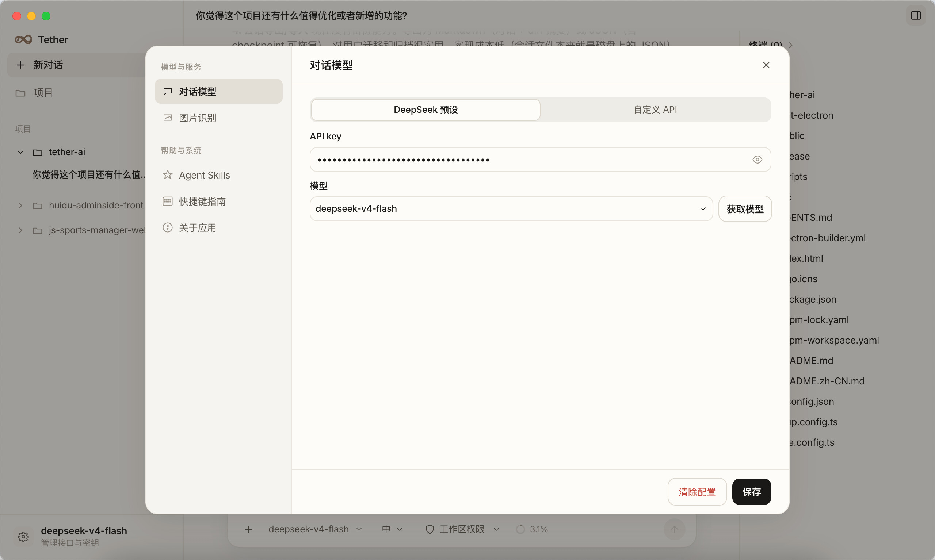Open the 工作区权限 permissions dropdown
Viewport: 935px width, 560px height.
[x=462, y=529]
